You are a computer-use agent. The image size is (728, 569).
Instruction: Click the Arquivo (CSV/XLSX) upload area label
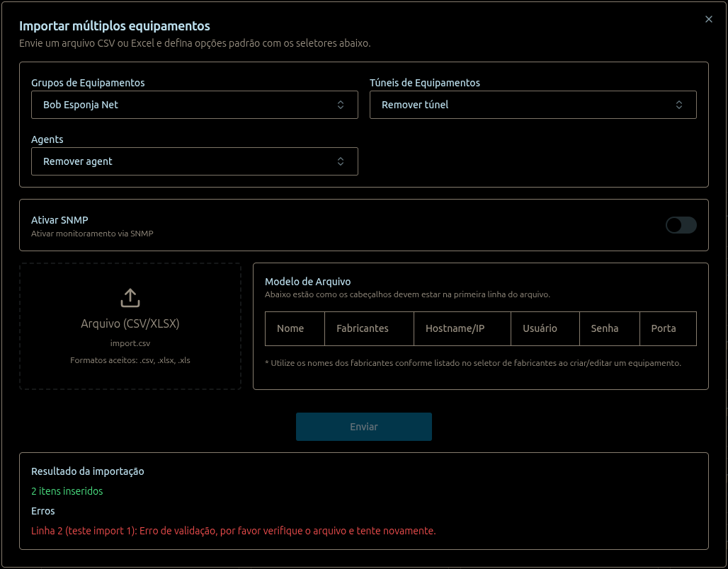(130, 323)
